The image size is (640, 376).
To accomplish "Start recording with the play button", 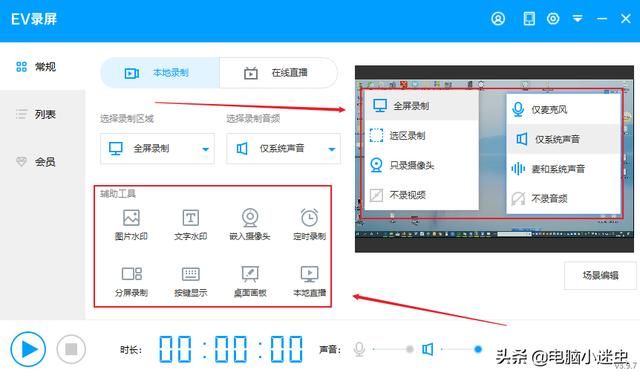I will coord(28,349).
